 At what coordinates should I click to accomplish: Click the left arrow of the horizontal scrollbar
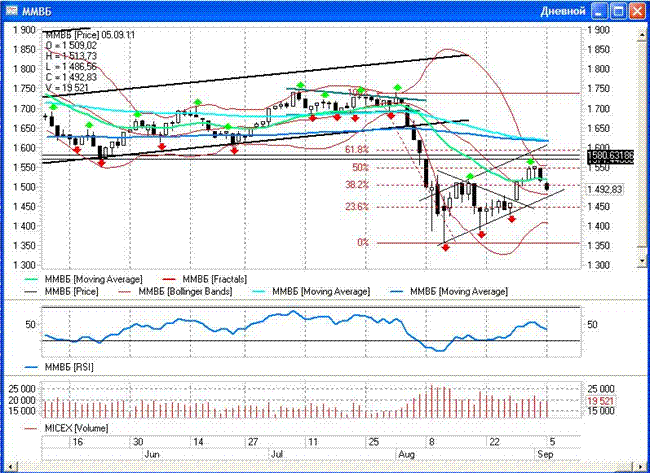point(9,468)
